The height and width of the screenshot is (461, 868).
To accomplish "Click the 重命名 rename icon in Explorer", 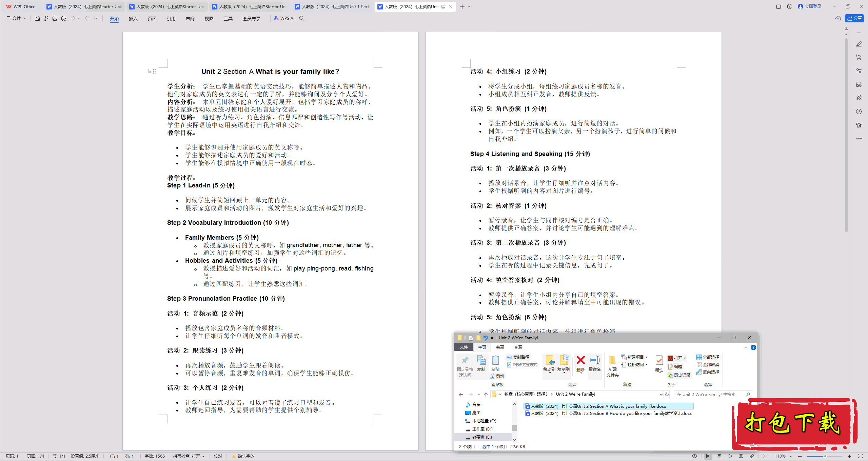I will [x=594, y=363].
